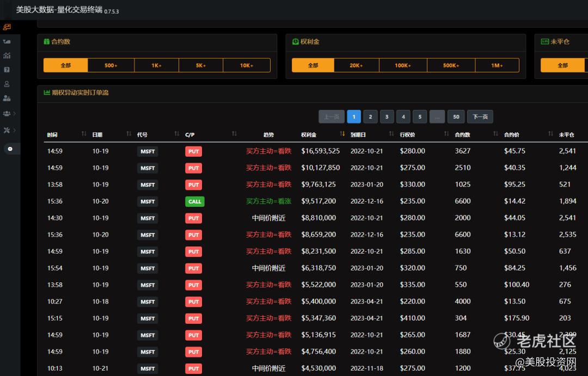Sort by the 到期日 column arrows

391,134
